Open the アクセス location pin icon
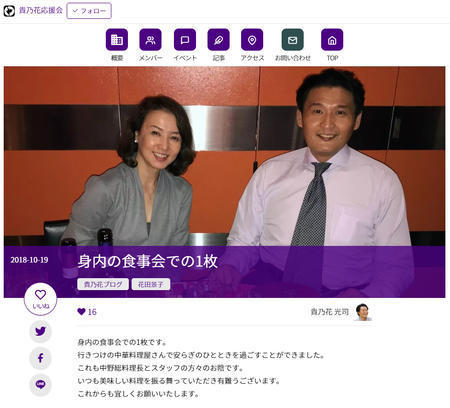 click(252, 40)
